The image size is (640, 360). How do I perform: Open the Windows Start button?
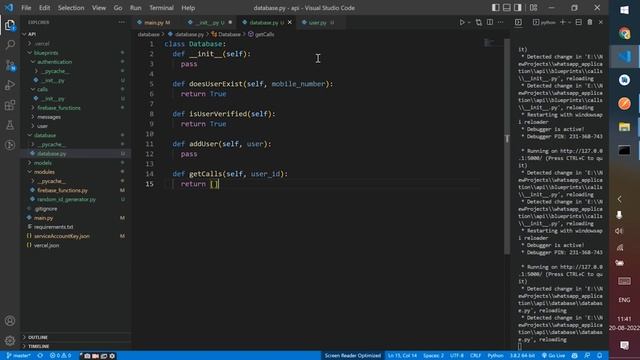click(624, 10)
